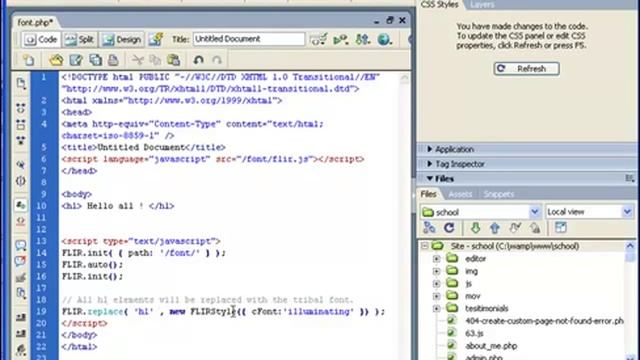The image size is (640, 360).
Task: Click the Files panel options menu icon
Action: point(630,178)
